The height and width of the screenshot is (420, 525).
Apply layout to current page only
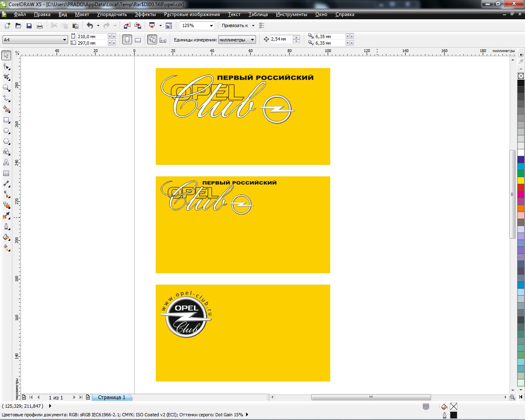click(x=163, y=40)
